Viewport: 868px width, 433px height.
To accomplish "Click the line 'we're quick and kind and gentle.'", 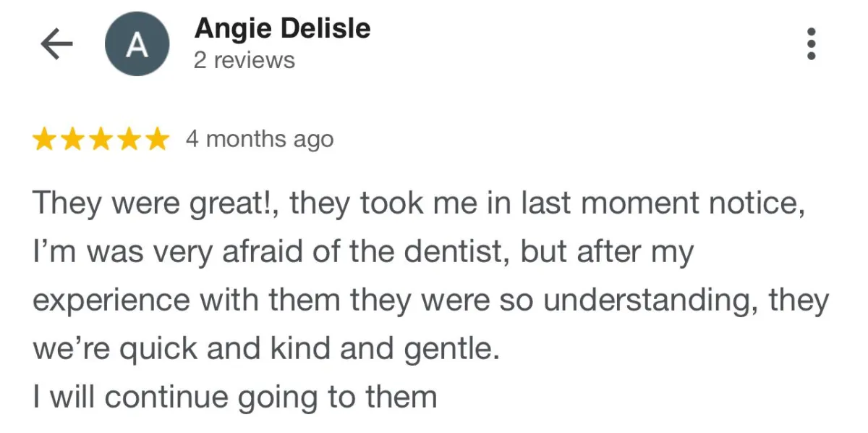I will (x=266, y=349).
